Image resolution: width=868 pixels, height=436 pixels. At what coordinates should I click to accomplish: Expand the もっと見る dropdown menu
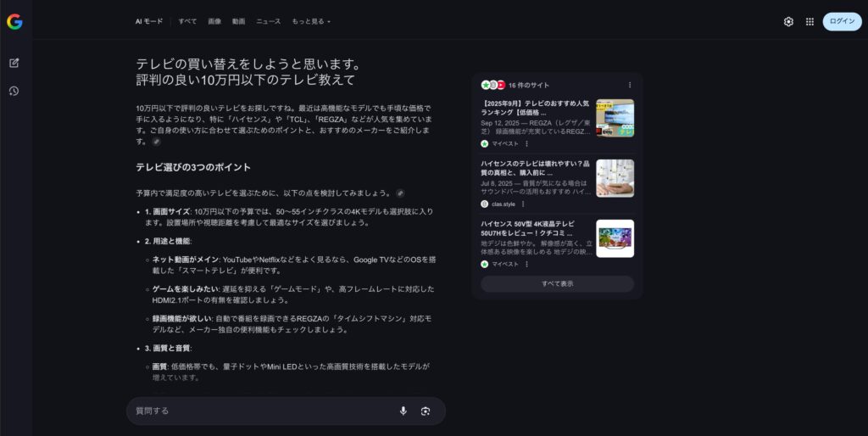(x=311, y=21)
